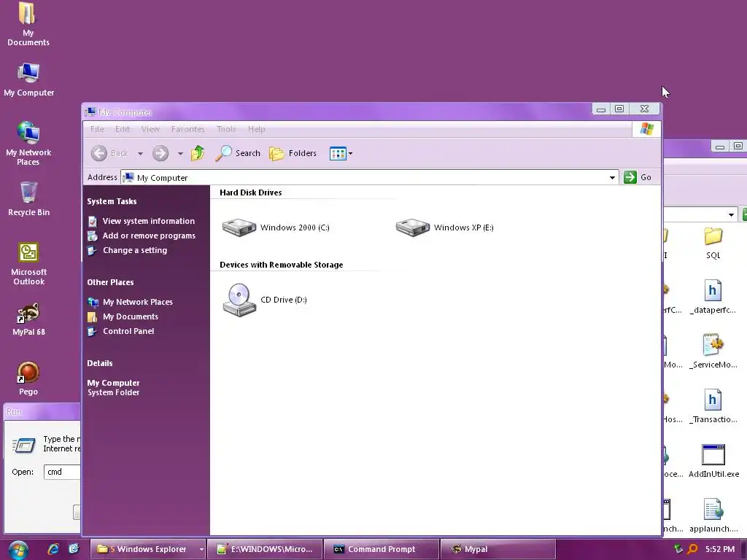Switch to Command Prompt taskbar button
This screenshot has width=747, height=560.
(381, 549)
